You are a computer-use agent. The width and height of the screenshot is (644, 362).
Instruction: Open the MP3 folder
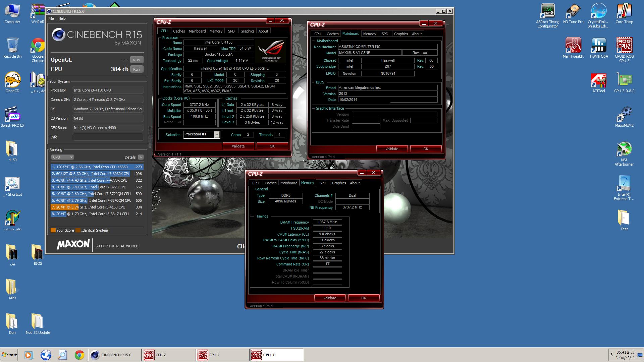[12, 290]
